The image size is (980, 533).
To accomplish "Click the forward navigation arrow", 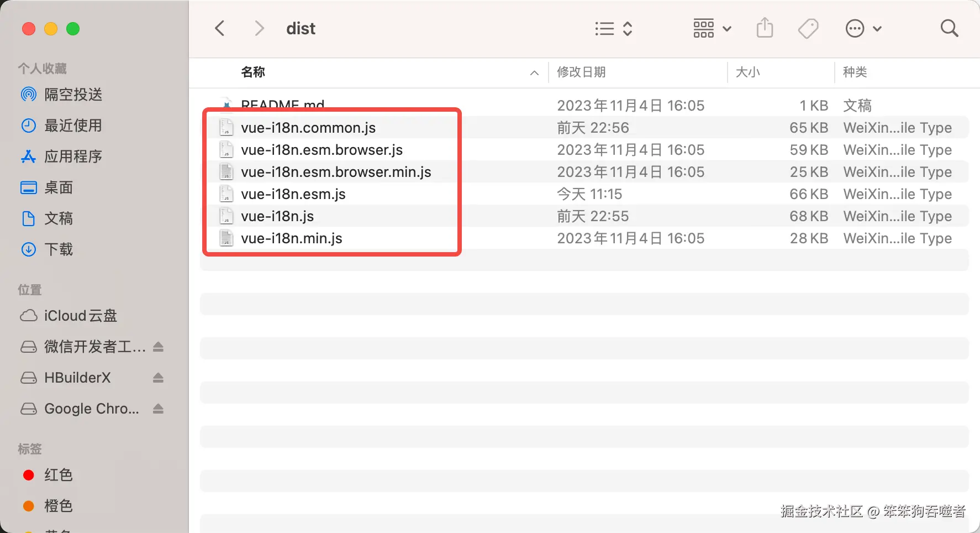I will point(259,28).
